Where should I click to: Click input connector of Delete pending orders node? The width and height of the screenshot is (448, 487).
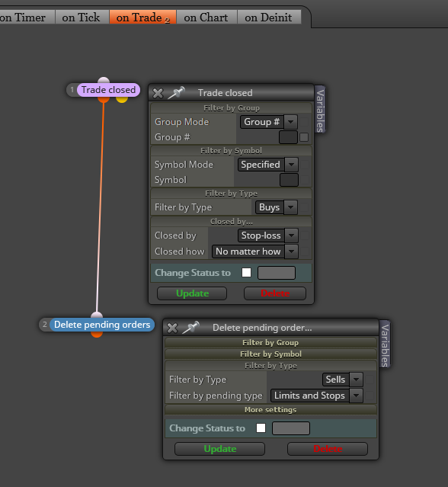click(x=97, y=316)
